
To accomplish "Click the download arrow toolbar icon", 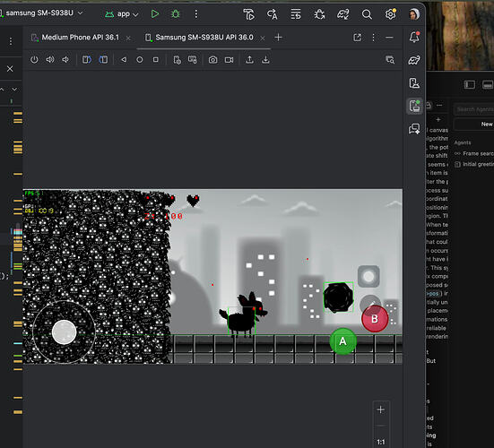I will pyautogui.click(x=265, y=59).
